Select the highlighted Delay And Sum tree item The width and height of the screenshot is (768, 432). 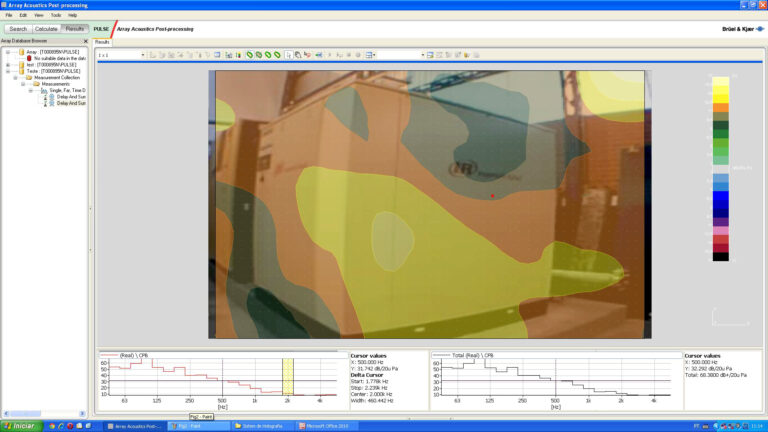[x=70, y=103]
